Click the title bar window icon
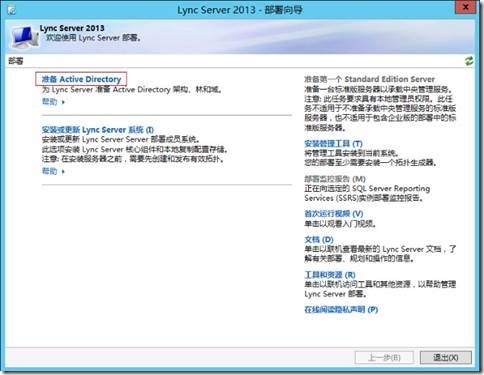 click(11, 10)
